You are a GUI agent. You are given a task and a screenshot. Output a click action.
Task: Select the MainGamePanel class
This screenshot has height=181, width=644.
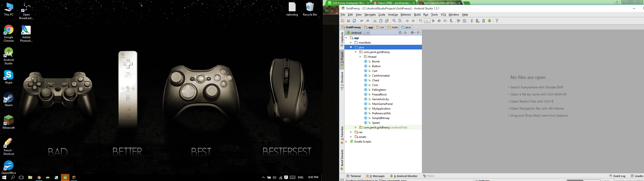pyautogui.click(x=382, y=104)
